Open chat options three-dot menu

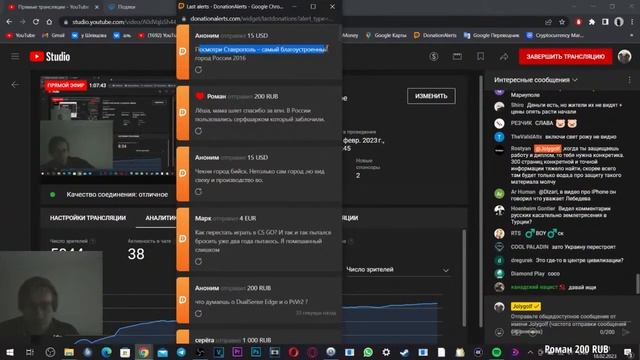pyautogui.click(x=629, y=80)
